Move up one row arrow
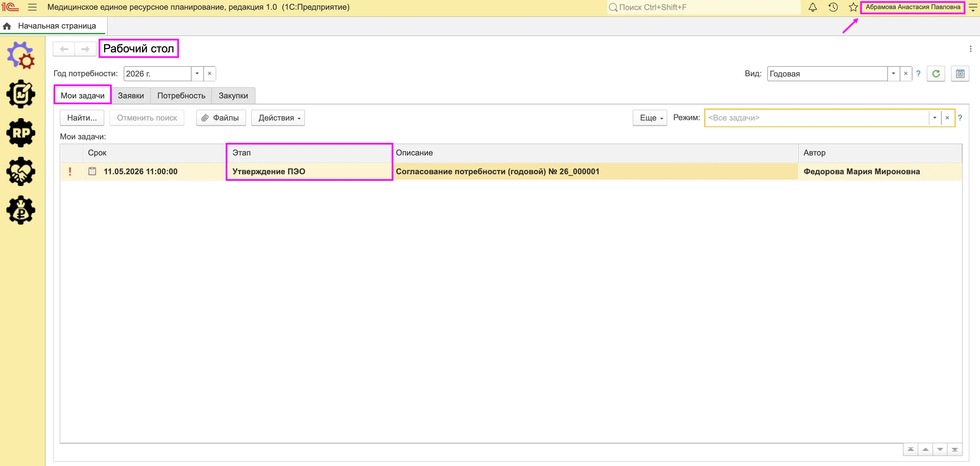This screenshot has height=466, width=980. 925,450
